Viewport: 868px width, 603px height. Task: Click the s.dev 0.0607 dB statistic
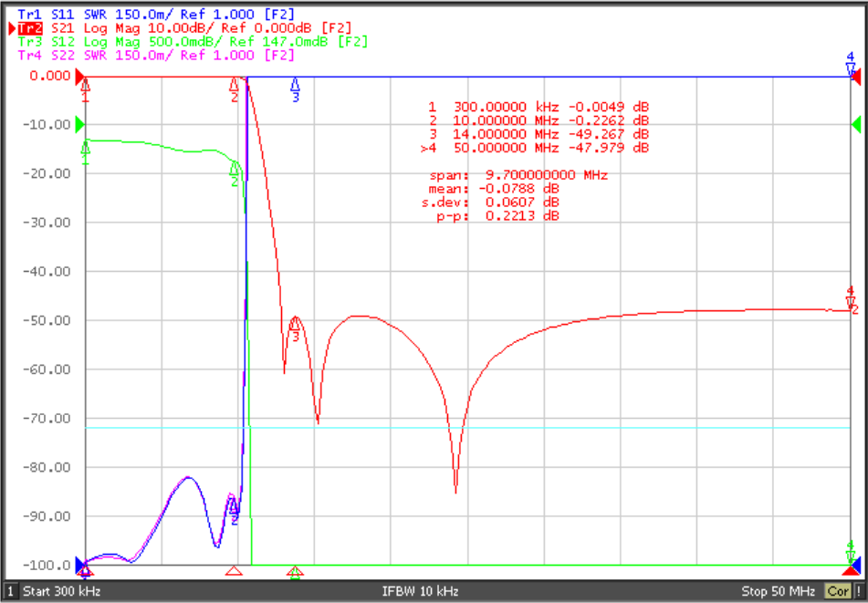point(490,203)
